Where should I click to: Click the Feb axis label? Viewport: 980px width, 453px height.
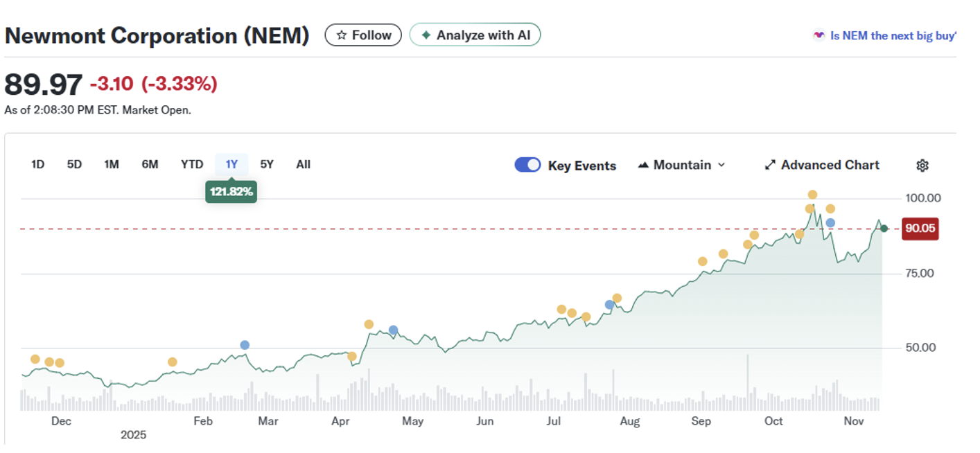(x=202, y=421)
